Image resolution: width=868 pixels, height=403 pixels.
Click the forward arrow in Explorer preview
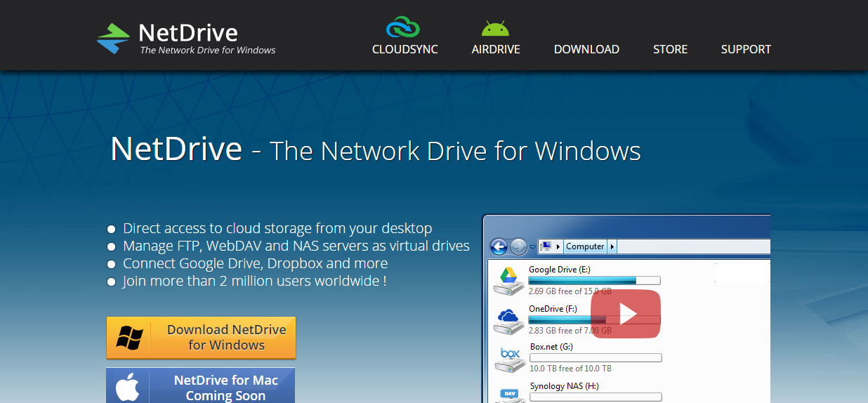(x=518, y=246)
